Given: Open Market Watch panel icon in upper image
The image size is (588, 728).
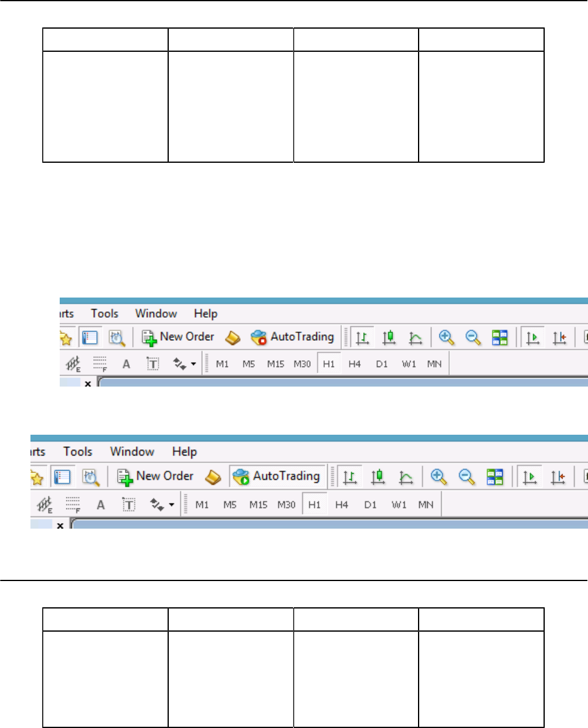Looking at the screenshot, I should [90, 338].
